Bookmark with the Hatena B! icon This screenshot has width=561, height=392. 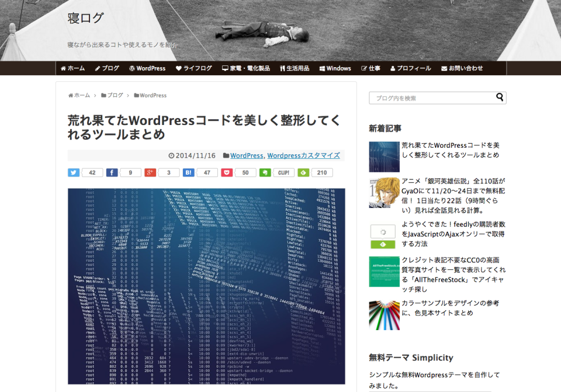tap(189, 172)
